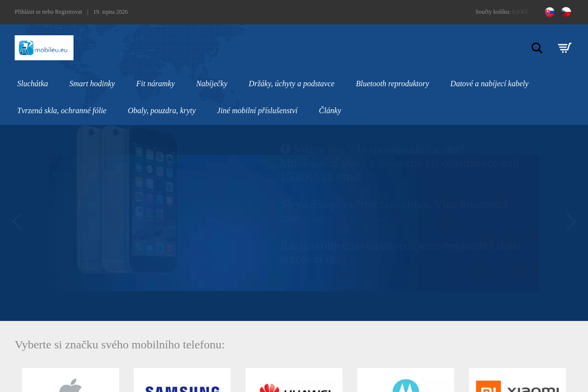Click the iPhone slider image
Image resolution: width=588 pixels, height=392 pixels.
[127, 198]
